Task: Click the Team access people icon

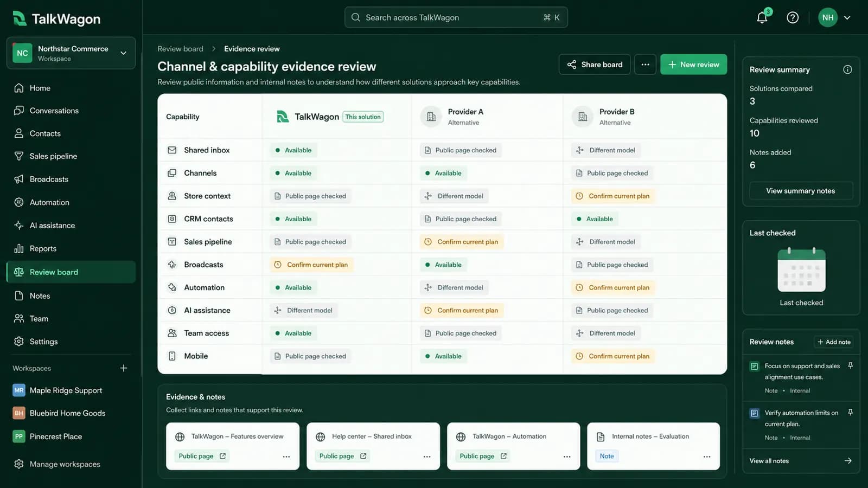Action: tap(172, 333)
